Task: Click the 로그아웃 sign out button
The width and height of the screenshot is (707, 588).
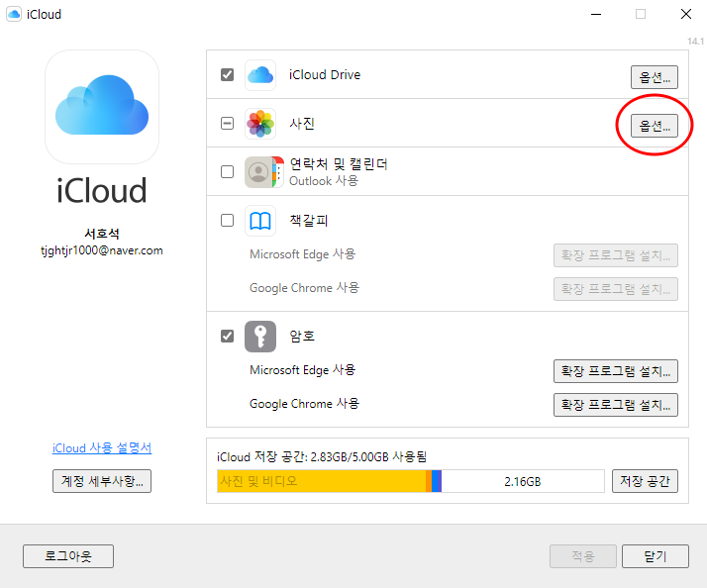Action: tap(68, 556)
